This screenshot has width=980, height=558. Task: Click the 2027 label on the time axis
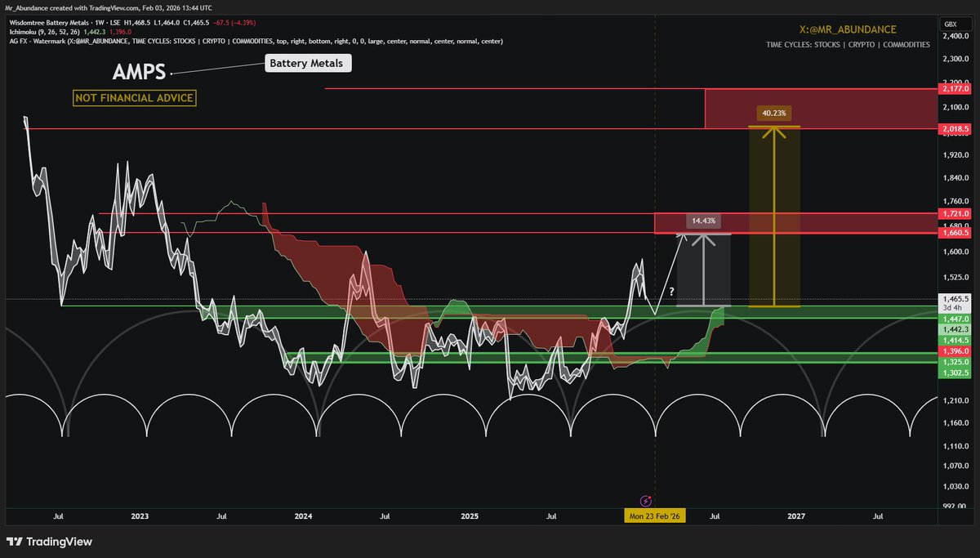pyautogui.click(x=796, y=516)
